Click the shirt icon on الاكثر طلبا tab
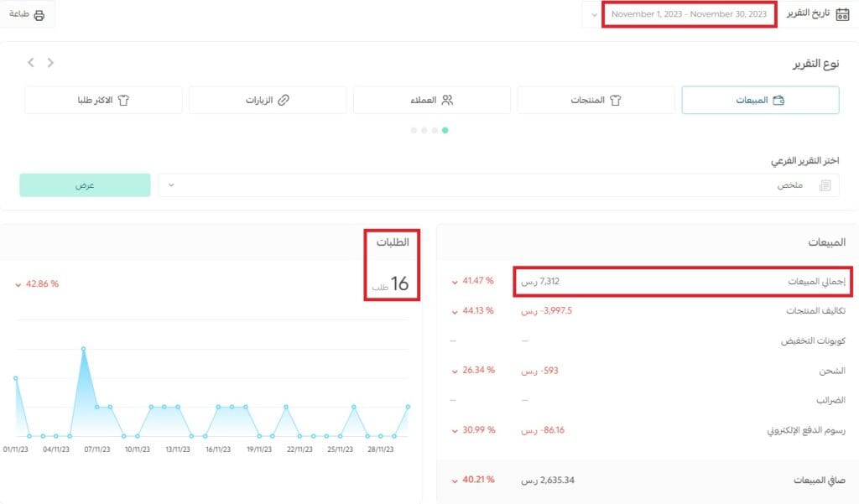Viewport: 859px width, 504px height. (123, 101)
